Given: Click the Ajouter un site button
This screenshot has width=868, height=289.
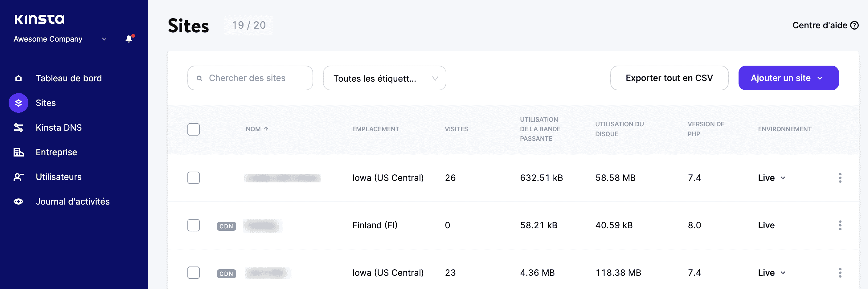Looking at the screenshot, I should click(x=788, y=78).
